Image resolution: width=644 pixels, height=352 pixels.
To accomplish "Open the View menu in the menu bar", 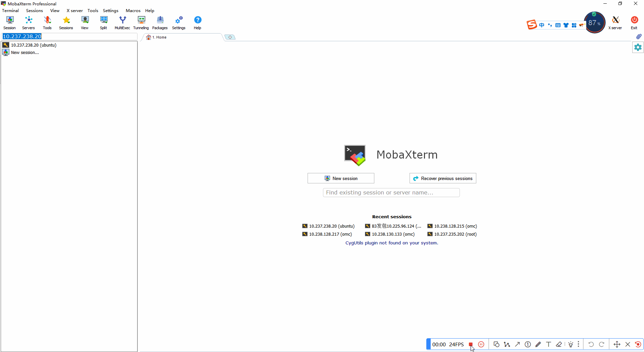I will [x=55, y=11].
